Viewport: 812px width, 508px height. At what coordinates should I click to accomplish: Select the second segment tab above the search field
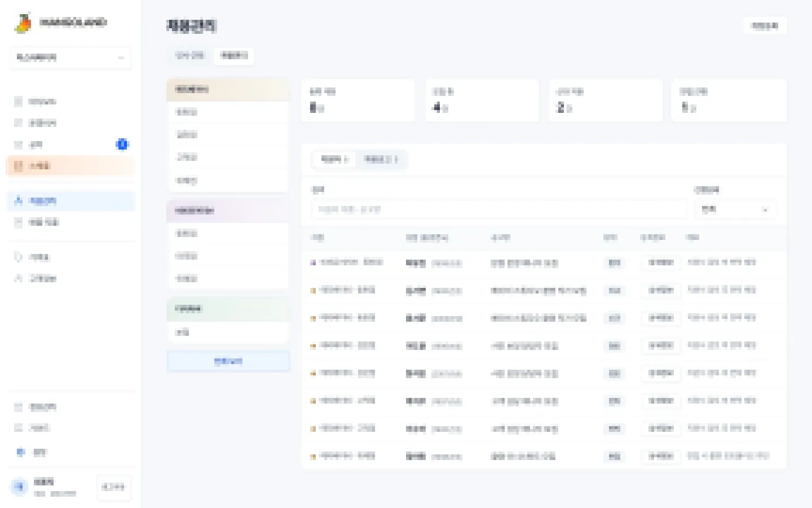[381, 160]
